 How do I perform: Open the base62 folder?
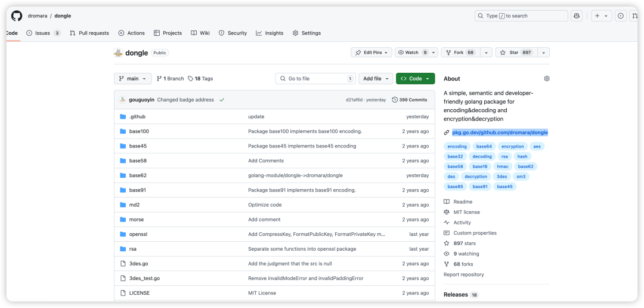point(138,175)
